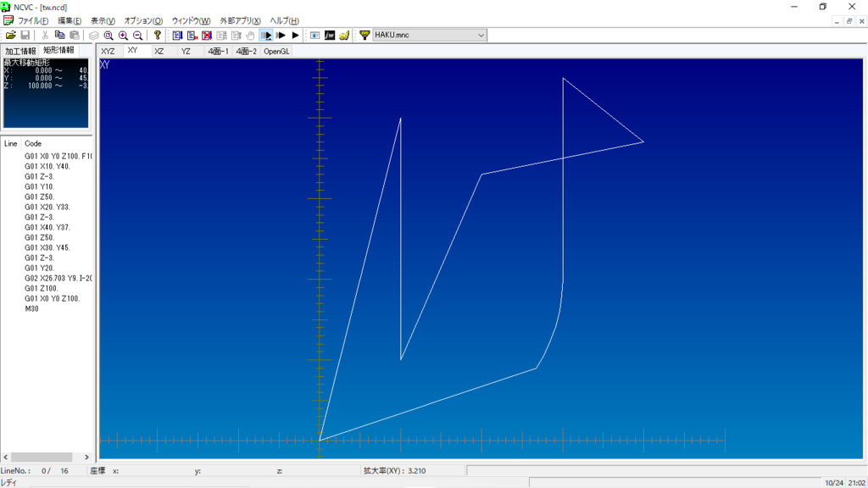868x488 pixels.
Task: Open the 4面-1 view tab
Action: pyautogui.click(x=218, y=52)
